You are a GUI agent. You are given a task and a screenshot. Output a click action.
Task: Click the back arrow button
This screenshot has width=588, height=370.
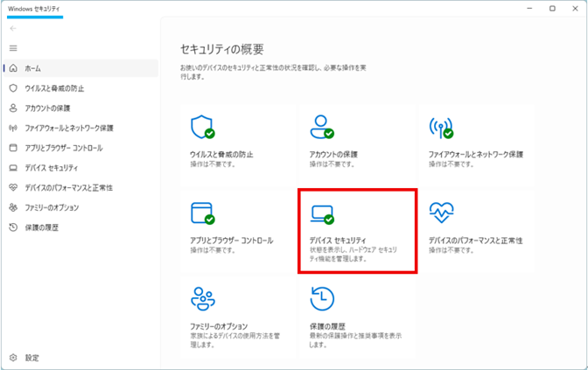click(x=13, y=28)
